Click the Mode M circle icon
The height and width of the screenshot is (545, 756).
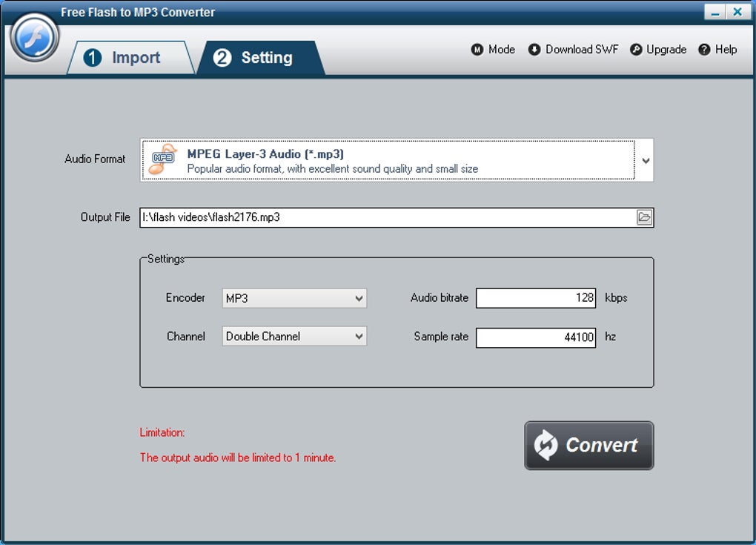click(477, 50)
